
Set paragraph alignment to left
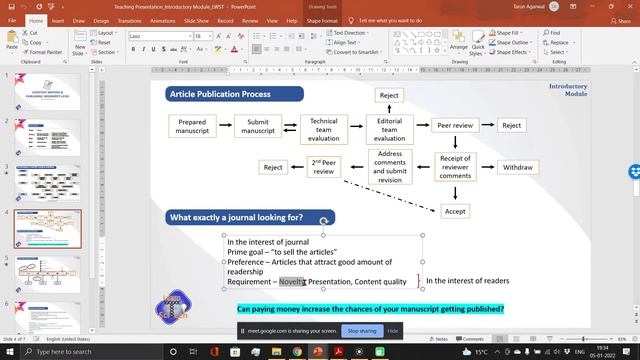pos(256,49)
